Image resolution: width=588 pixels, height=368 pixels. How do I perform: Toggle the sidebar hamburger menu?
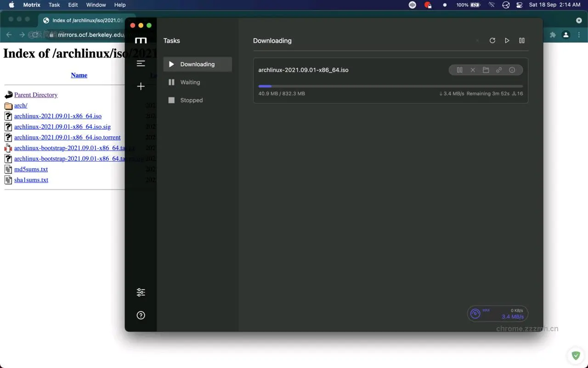(141, 63)
